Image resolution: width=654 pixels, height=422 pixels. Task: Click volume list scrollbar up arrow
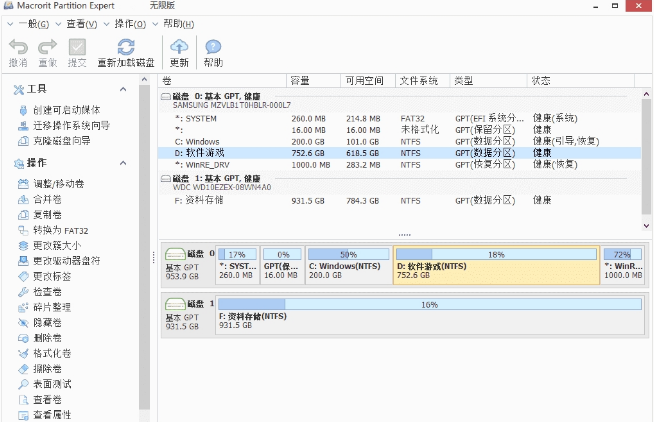point(646,95)
